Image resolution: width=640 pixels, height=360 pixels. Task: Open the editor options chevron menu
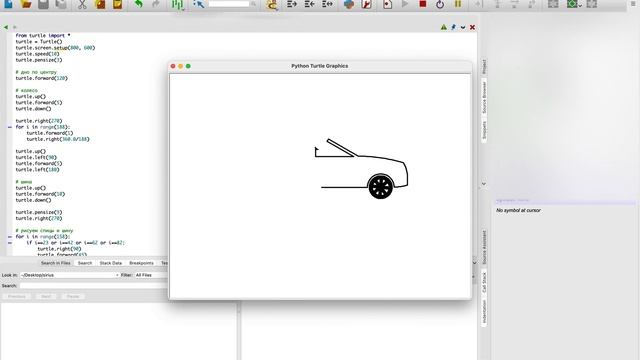(x=463, y=27)
